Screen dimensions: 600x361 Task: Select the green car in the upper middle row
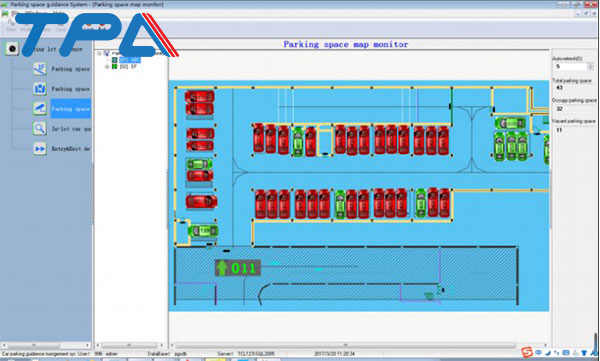pos(298,141)
